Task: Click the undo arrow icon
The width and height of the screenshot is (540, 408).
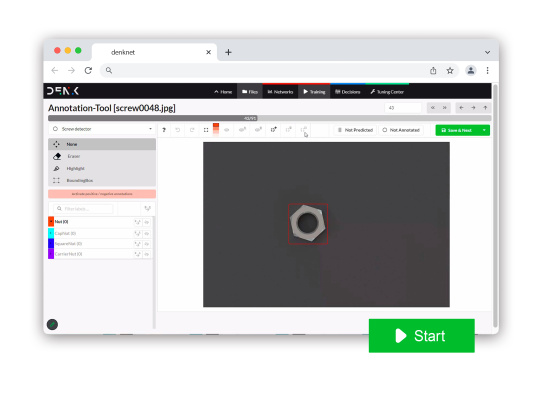Action: (178, 130)
